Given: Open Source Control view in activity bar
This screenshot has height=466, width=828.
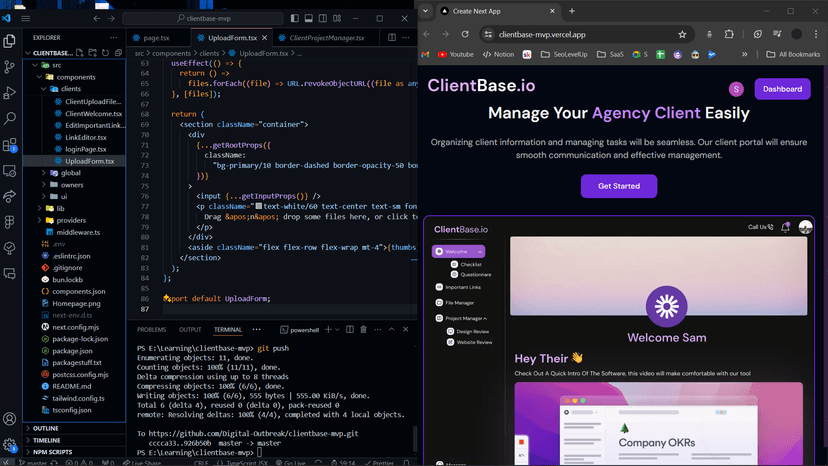Looking at the screenshot, I should pyautogui.click(x=10, y=67).
